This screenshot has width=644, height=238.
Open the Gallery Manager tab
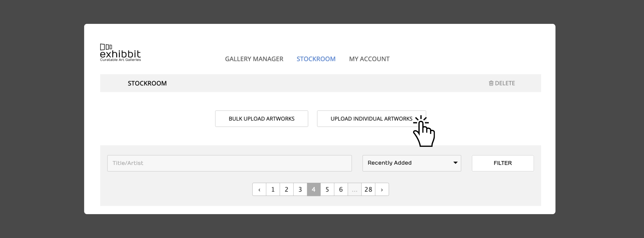(x=254, y=59)
